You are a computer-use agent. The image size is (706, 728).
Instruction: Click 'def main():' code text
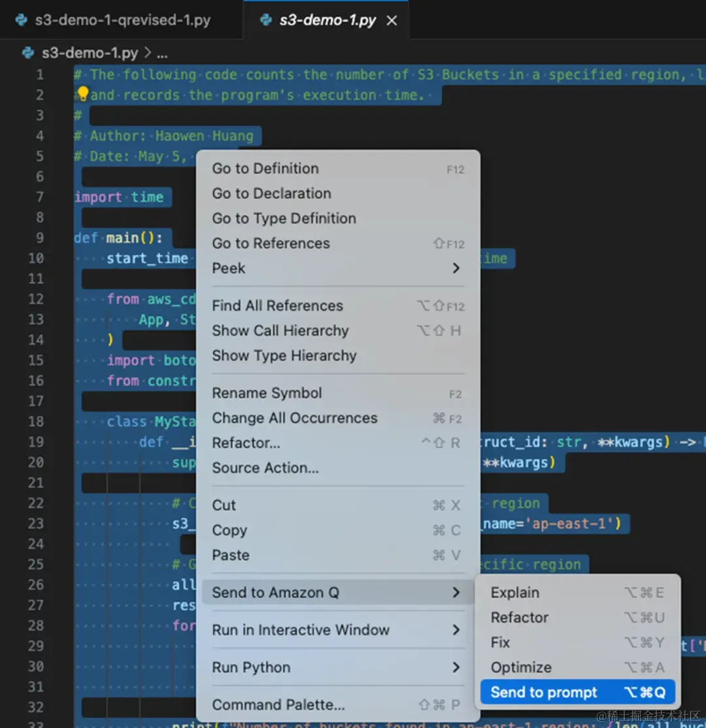click(x=118, y=237)
